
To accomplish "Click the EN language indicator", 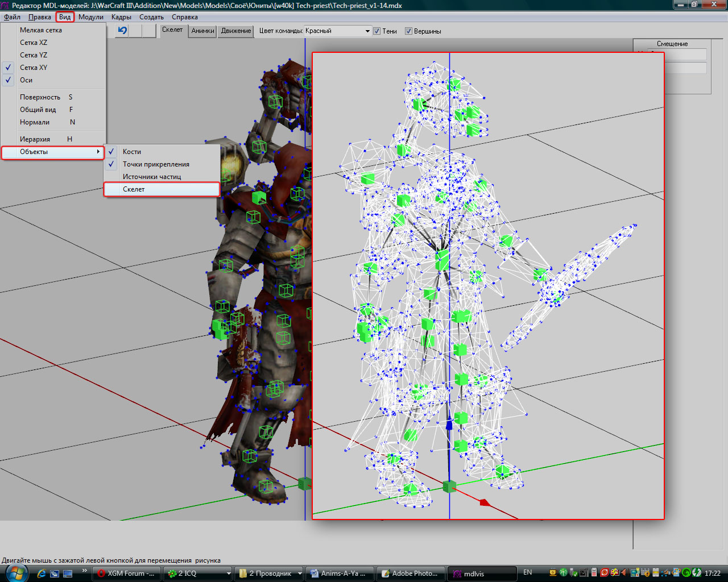I will pos(527,573).
